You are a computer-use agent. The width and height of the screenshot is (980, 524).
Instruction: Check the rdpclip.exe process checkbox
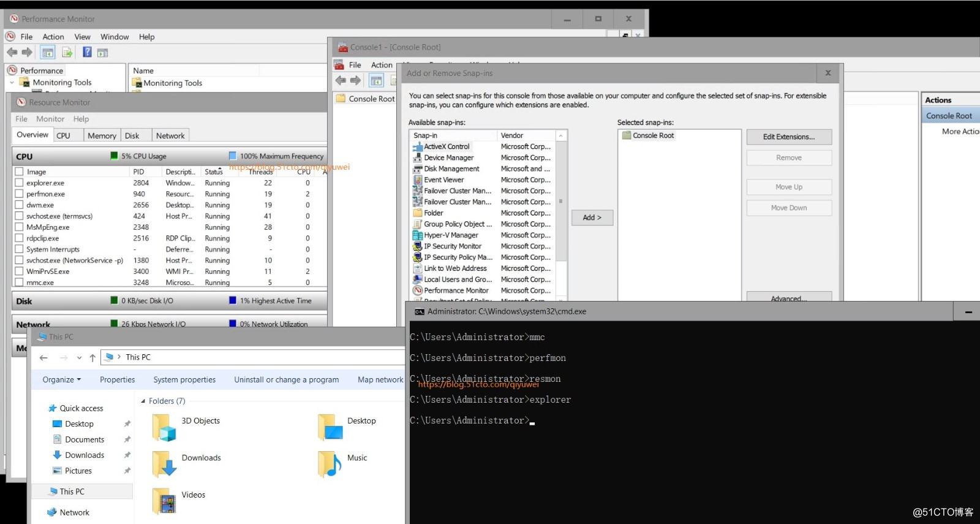point(19,238)
